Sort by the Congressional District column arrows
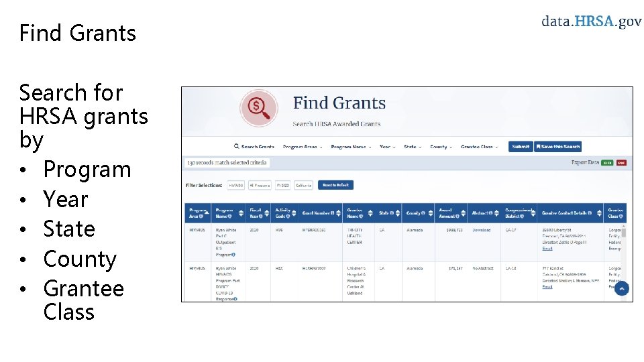 coord(533,213)
